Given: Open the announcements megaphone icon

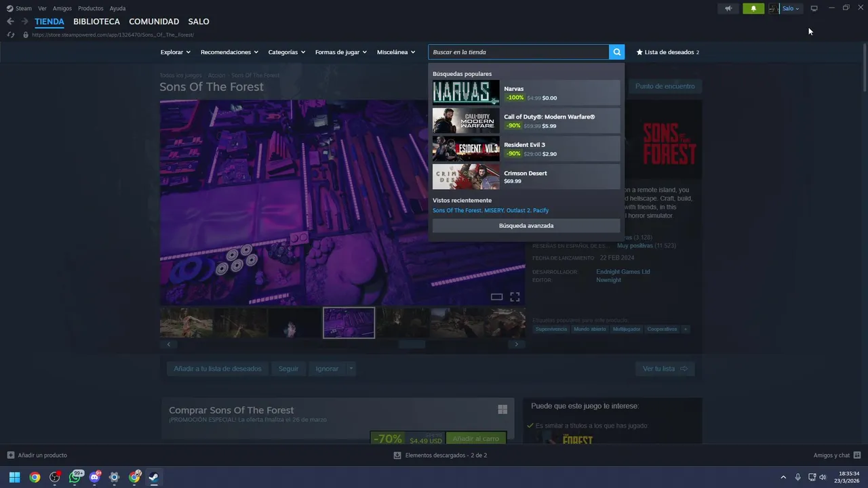Looking at the screenshot, I should [x=728, y=9].
